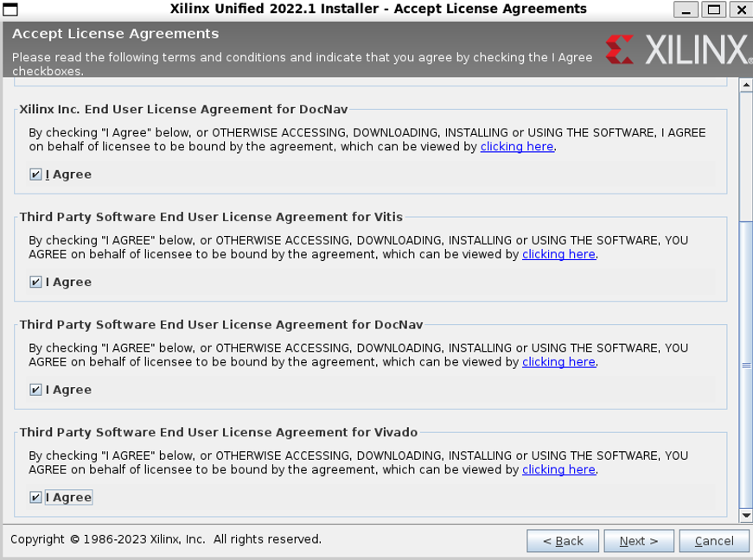Open 'clicking here' link in Vitis third-party agreement
This screenshot has width=753, height=560.
[558, 254]
